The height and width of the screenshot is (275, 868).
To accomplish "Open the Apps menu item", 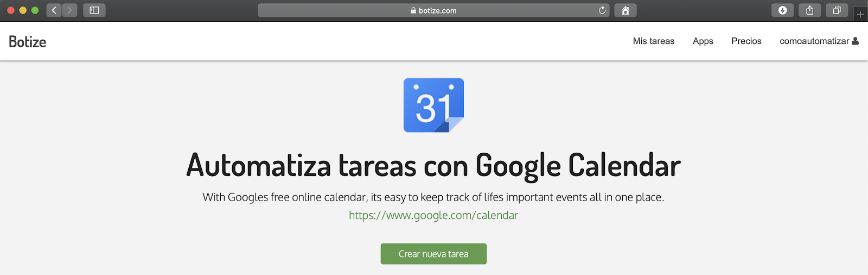I will [703, 41].
